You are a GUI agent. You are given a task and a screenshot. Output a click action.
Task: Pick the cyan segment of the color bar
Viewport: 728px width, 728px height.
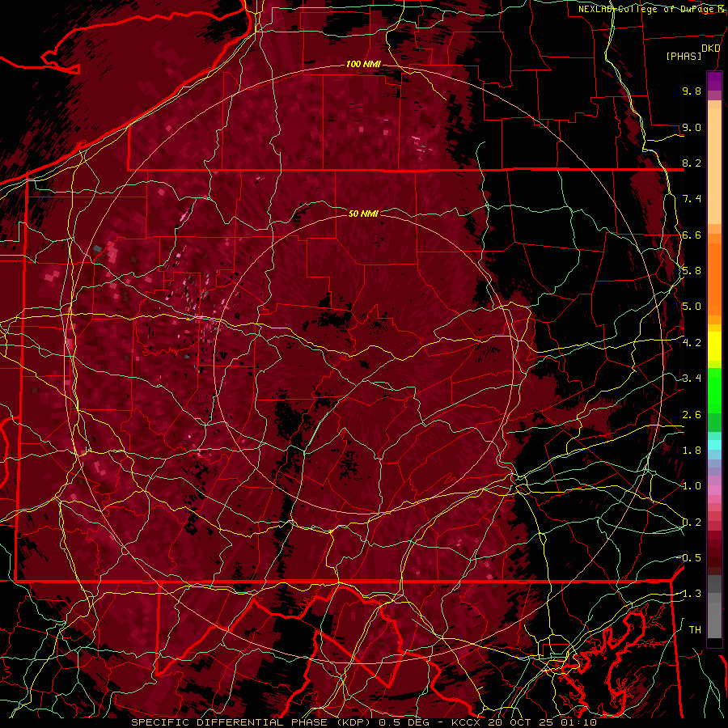point(714,445)
